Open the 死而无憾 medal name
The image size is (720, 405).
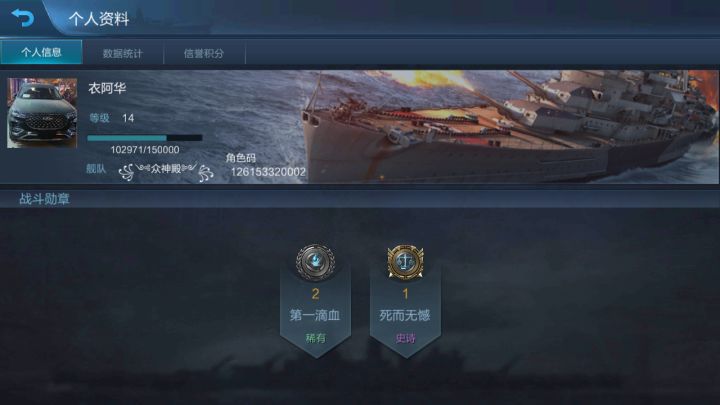pyautogui.click(x=405, y=315)
